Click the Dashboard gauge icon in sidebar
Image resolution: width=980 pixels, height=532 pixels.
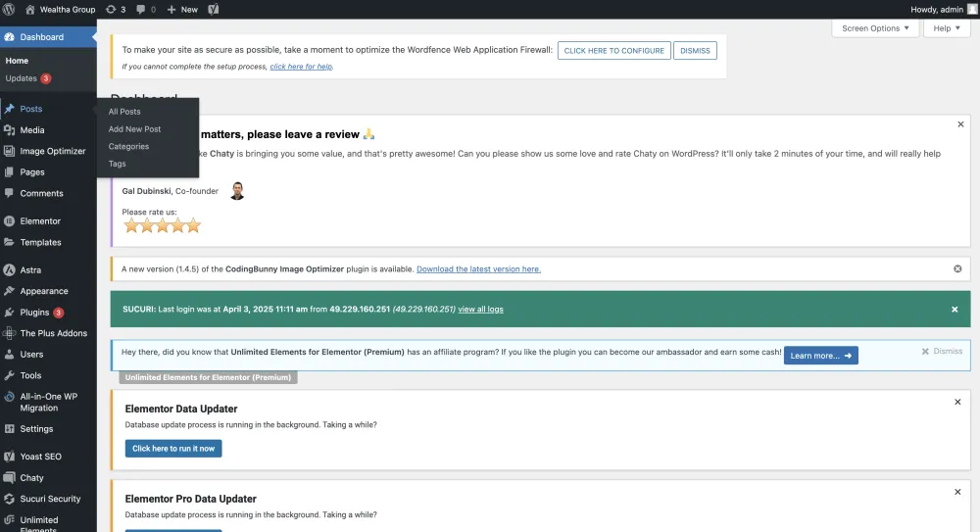tap(10, 37)
